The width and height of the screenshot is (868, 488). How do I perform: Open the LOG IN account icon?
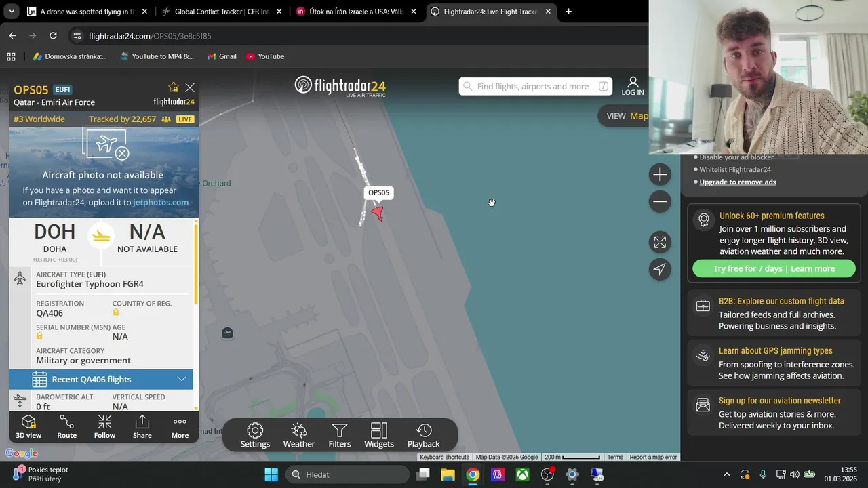(633, 86)
